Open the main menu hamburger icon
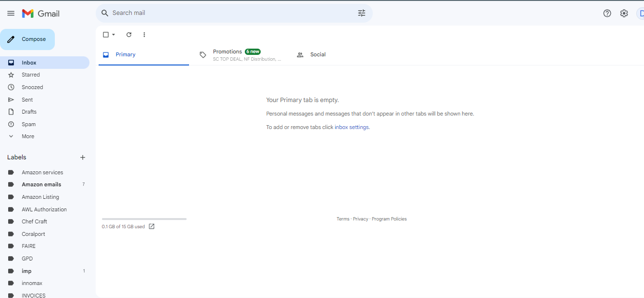The image size is (644, 298). [x=11, y=13]
